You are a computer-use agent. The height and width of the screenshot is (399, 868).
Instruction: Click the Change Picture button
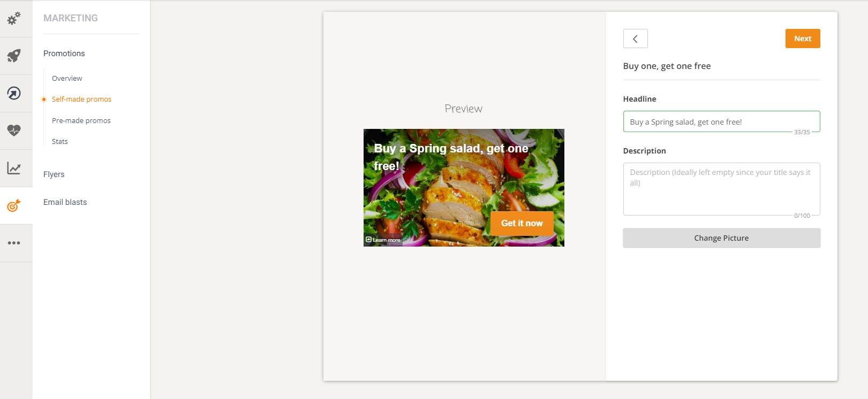(721, 238)
